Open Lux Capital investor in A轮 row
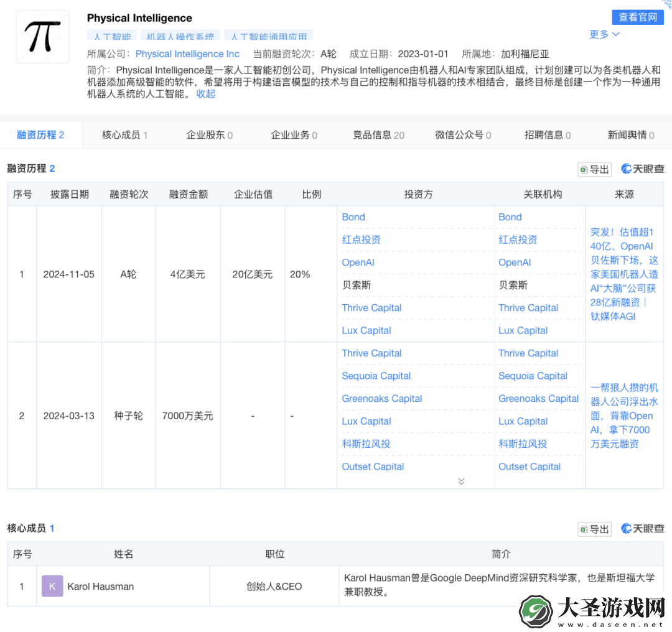The width and height of the screenshot is (672, 632). [x=366, y=331]
